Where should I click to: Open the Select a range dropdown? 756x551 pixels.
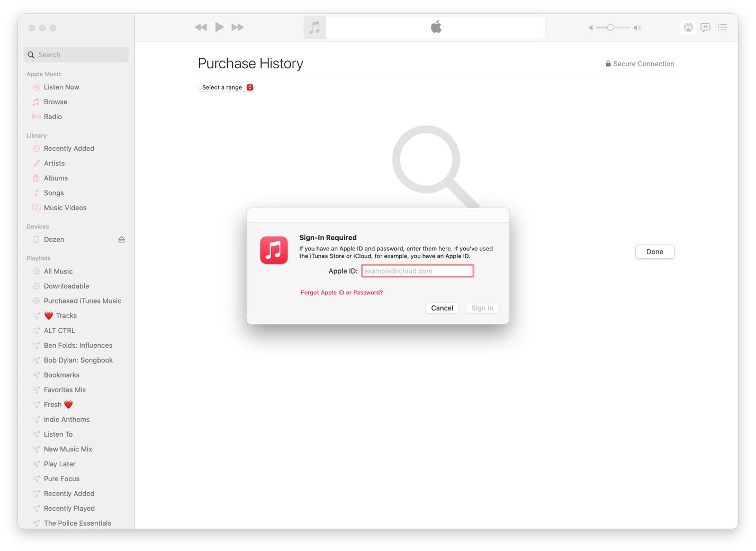(x=227, y=88)
